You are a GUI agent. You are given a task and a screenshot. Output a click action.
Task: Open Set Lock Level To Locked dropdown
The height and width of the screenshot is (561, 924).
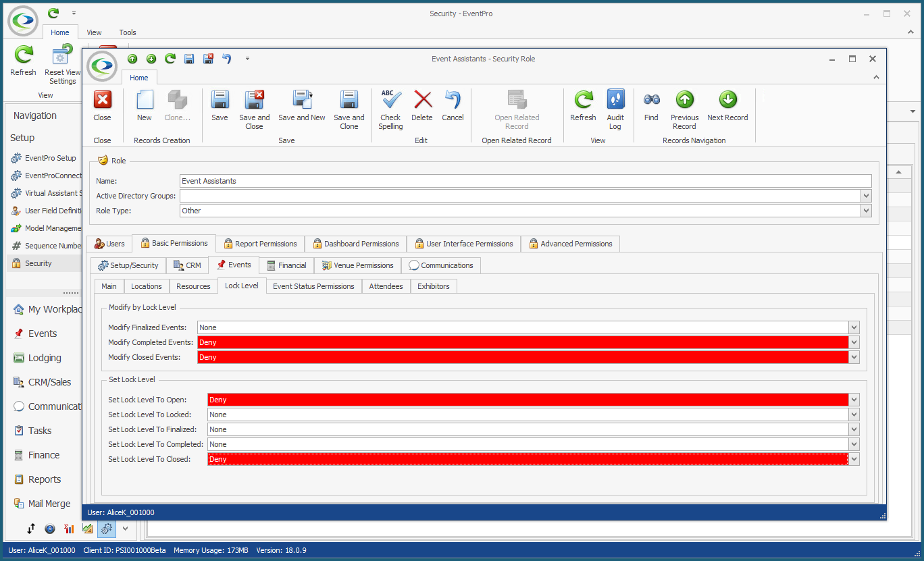pos(854,415)
